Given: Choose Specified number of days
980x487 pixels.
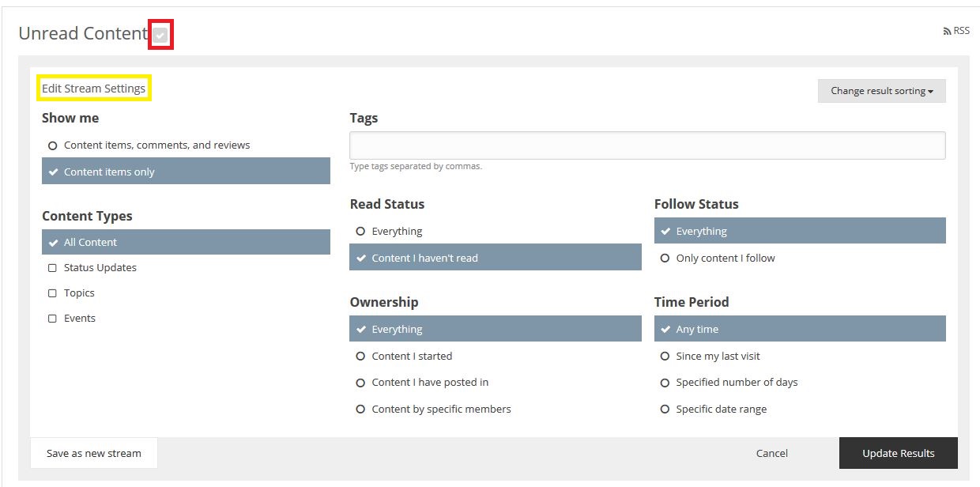Looking at the screenshot, I should [x=800, y=383].
